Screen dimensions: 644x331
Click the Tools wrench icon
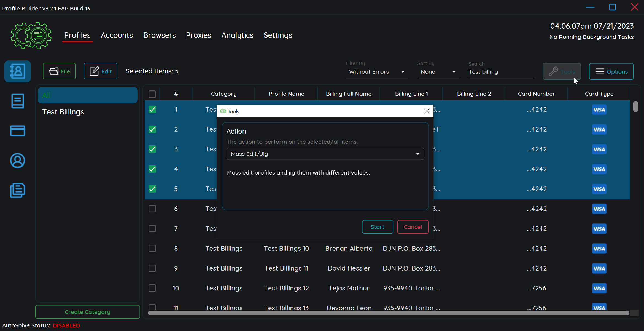click(562, 71)
